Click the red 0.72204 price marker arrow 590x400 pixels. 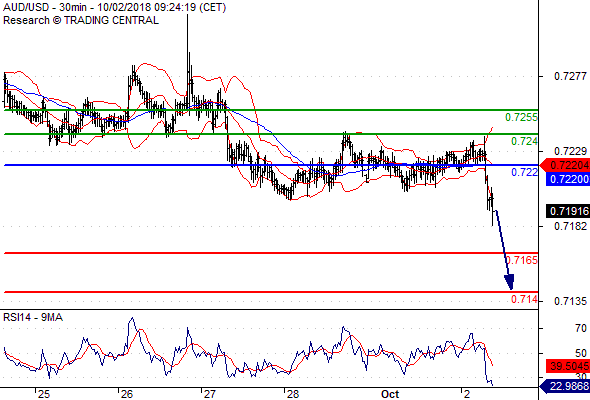[564, 165]
